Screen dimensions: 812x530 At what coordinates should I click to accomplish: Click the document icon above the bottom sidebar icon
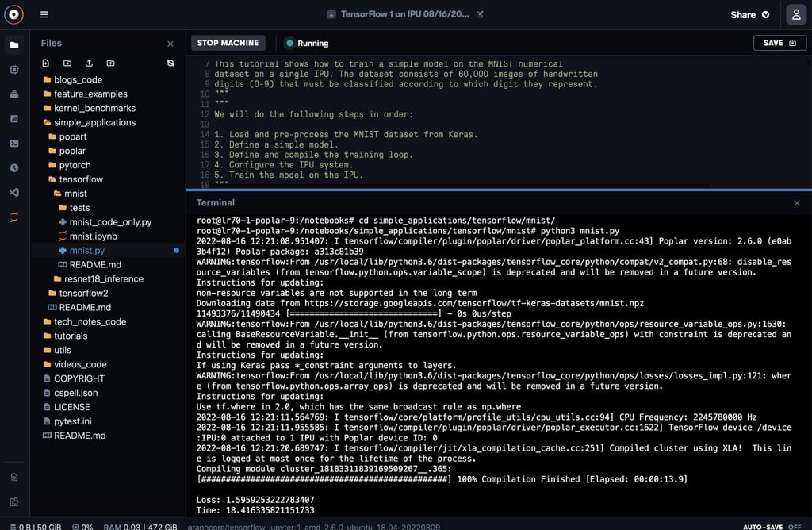pos(14,477)
